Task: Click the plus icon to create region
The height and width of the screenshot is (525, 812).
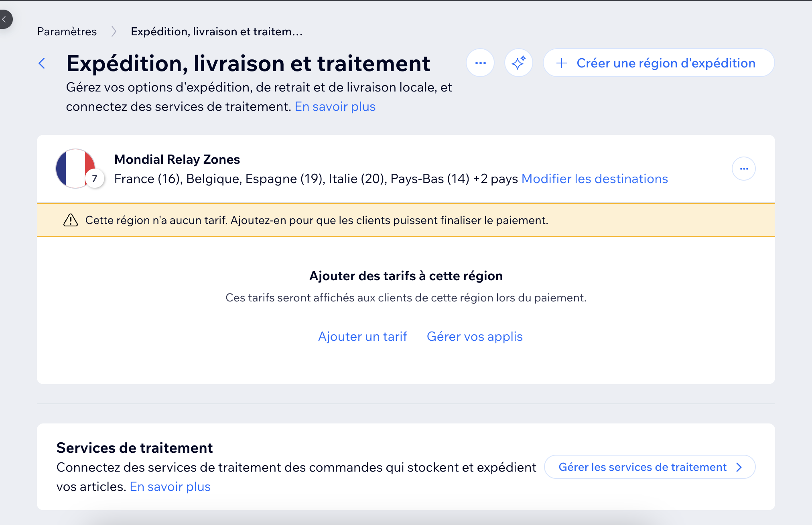Action: 562,63
